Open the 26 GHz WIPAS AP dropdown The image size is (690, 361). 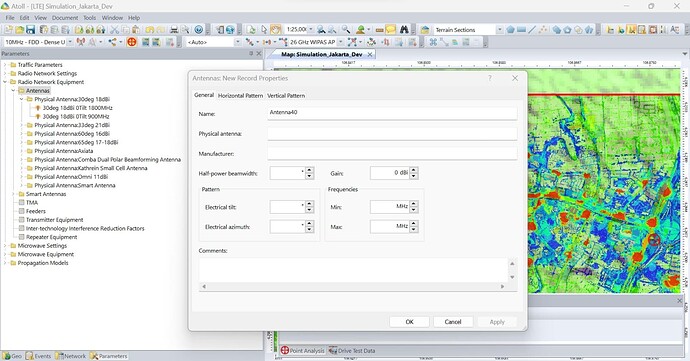pyautogui.click(x=340, y=42)
